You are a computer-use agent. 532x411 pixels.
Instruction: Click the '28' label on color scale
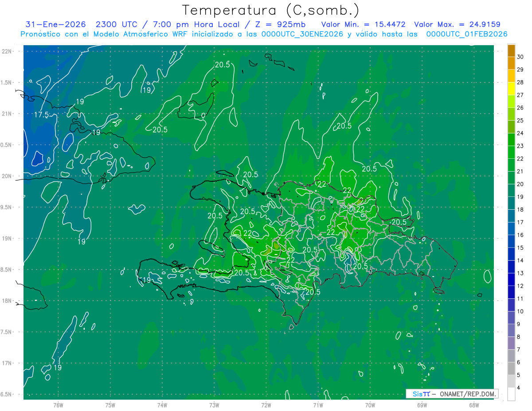pyautogui.click(x=520, y=82)
